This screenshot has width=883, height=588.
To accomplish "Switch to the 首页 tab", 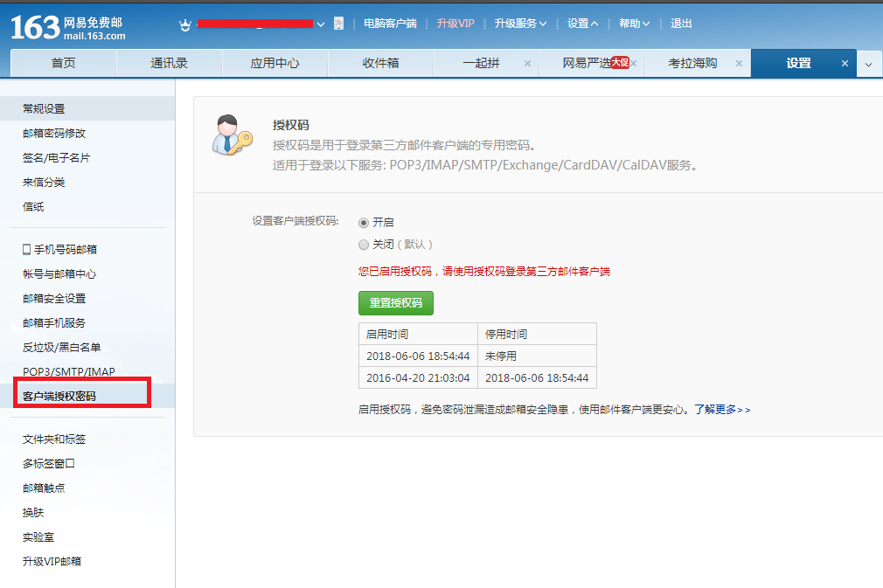I will coord(63,63).
